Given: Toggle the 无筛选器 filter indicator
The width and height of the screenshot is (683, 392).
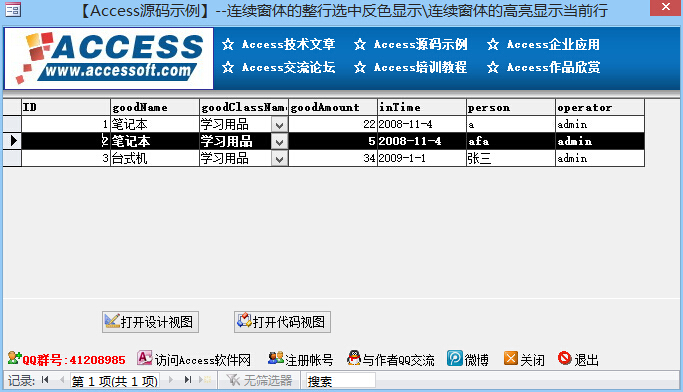Looking at the screenshot, I should point(259,380).
